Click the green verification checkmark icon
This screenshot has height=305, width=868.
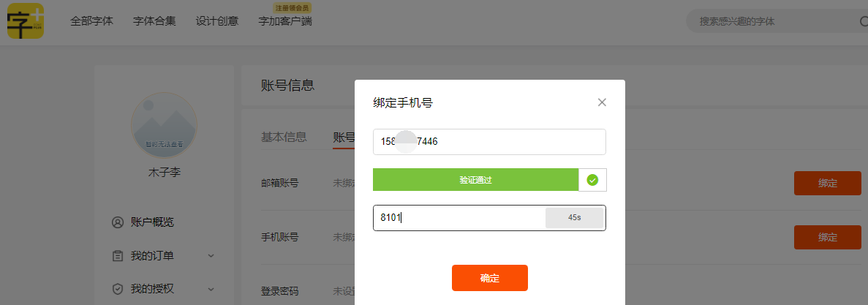tap(592, 180)
